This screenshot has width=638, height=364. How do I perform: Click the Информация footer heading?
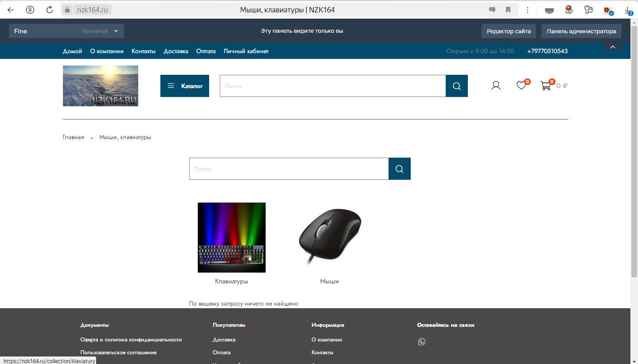click(328, 325)
